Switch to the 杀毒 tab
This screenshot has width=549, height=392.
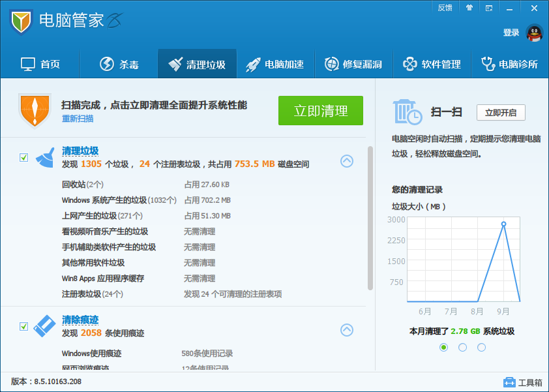(119, 65)
